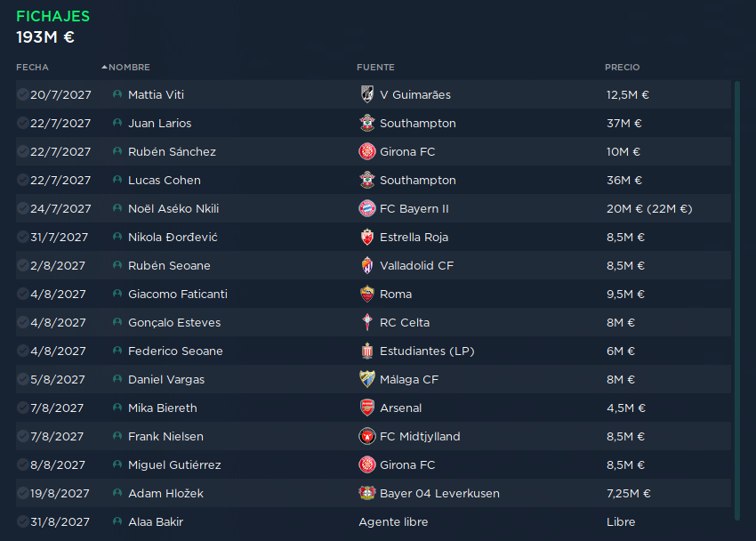Click the FUENTE column header
756x541 pixels.
pos(375,67)
